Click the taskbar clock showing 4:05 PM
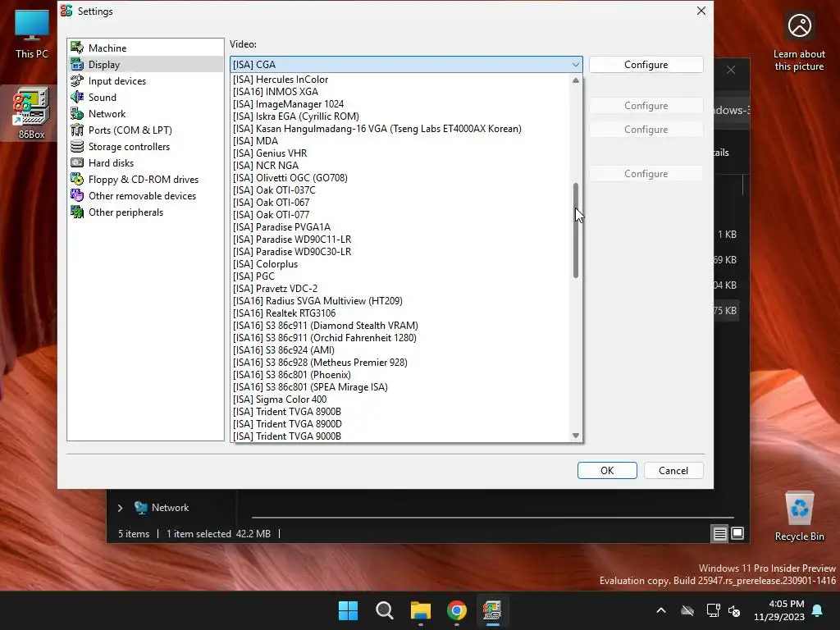 (x=779, y=610)
